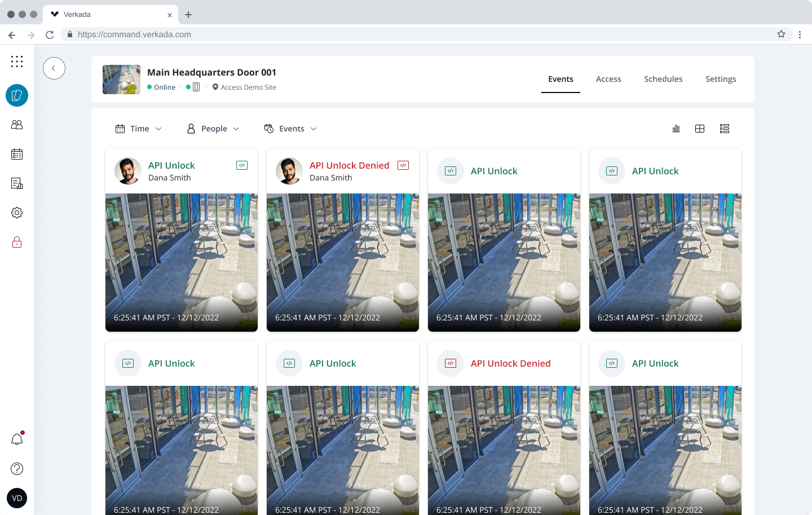Open the notifications bell
Screen dimensions: 812x515
coord(17,439)
